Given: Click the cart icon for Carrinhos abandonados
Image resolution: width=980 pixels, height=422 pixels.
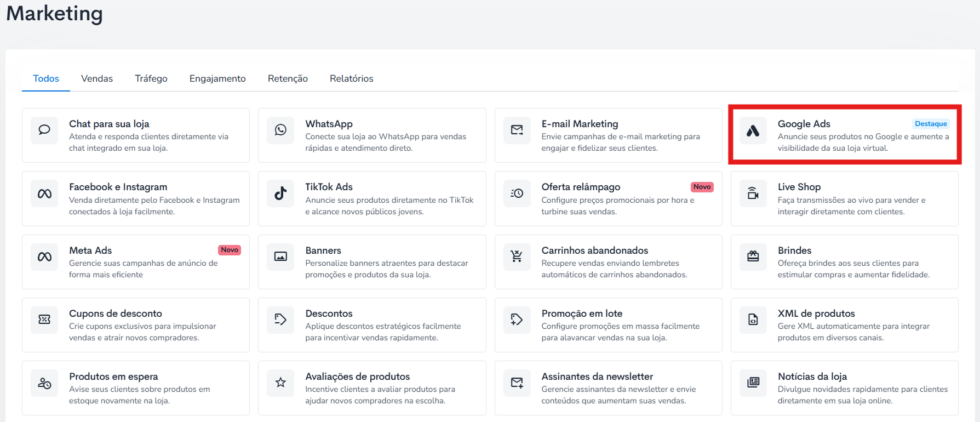Looking at the screenshot, I should pyautogui.click(x=517, y=256).
